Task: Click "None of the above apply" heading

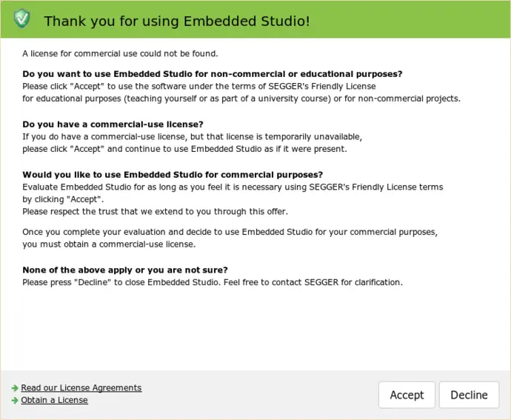Action: [x=125, y=270]
